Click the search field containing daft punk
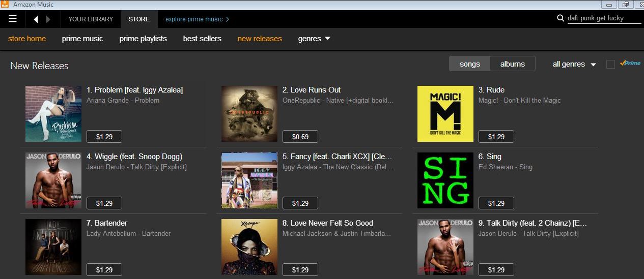Image resolution: width=644 pixels, height=279 pixels. pyautogui.click(x=603, y=18)
